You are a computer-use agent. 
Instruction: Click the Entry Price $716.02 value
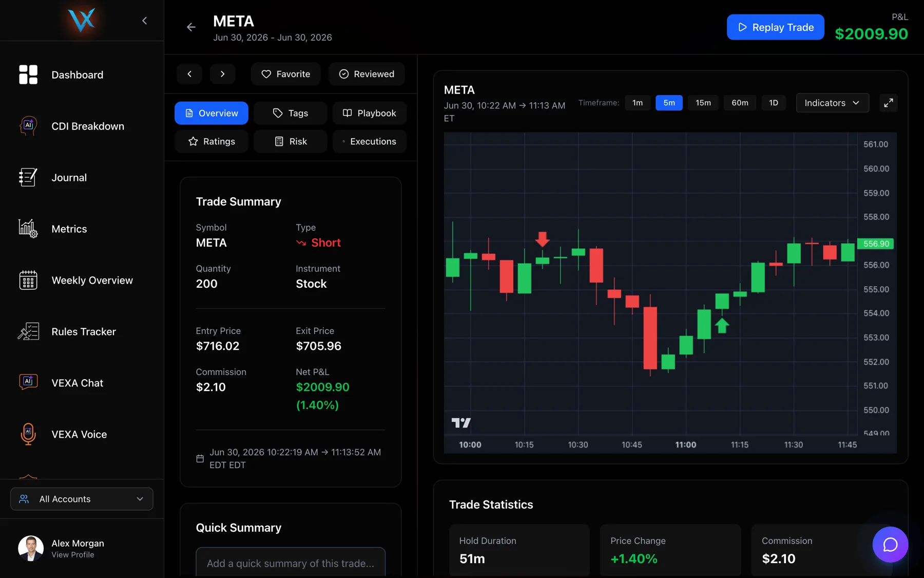tap(218, 346)
